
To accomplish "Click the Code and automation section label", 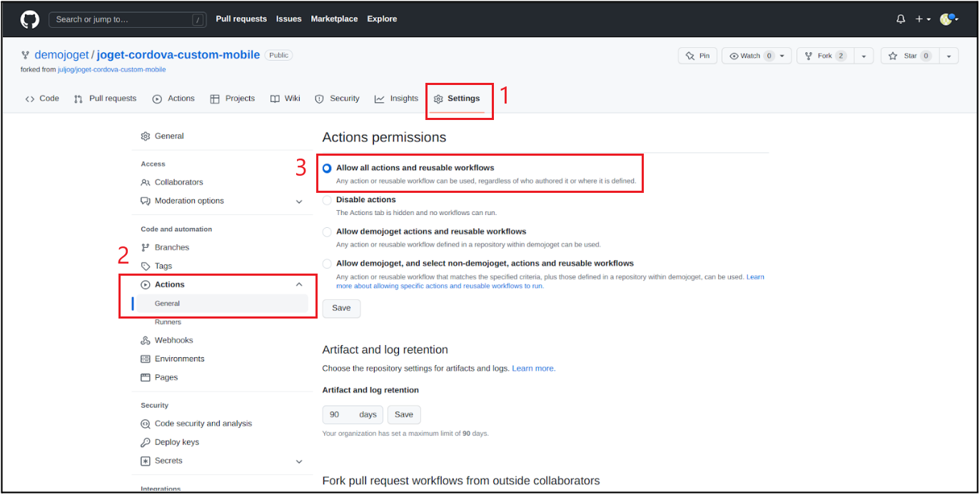I will [x=176, y=229].
